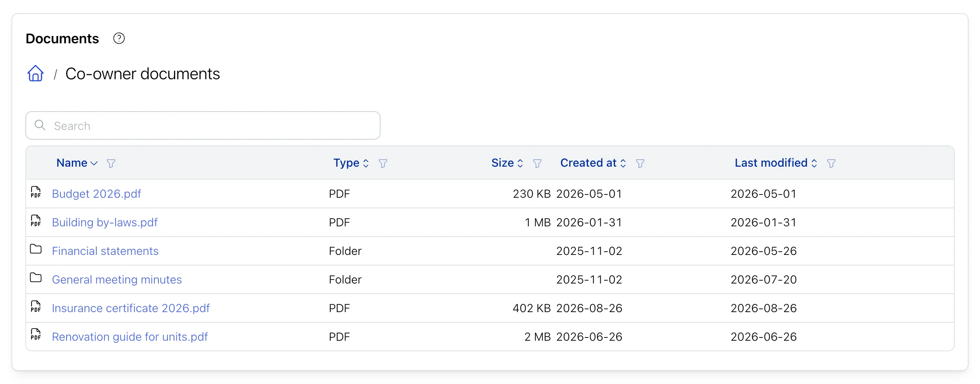Click the help question mark icon beside Documents
The height and width of the screenshot is (384, 980).
click(x=119, y=38)
